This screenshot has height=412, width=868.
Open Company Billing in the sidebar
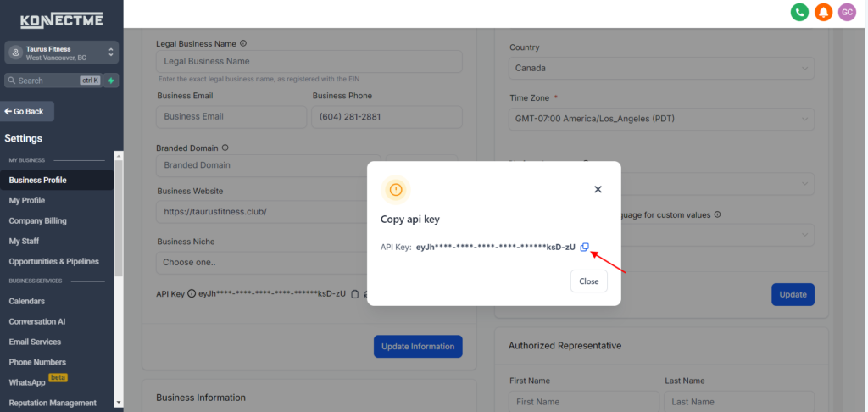point(37,221)
